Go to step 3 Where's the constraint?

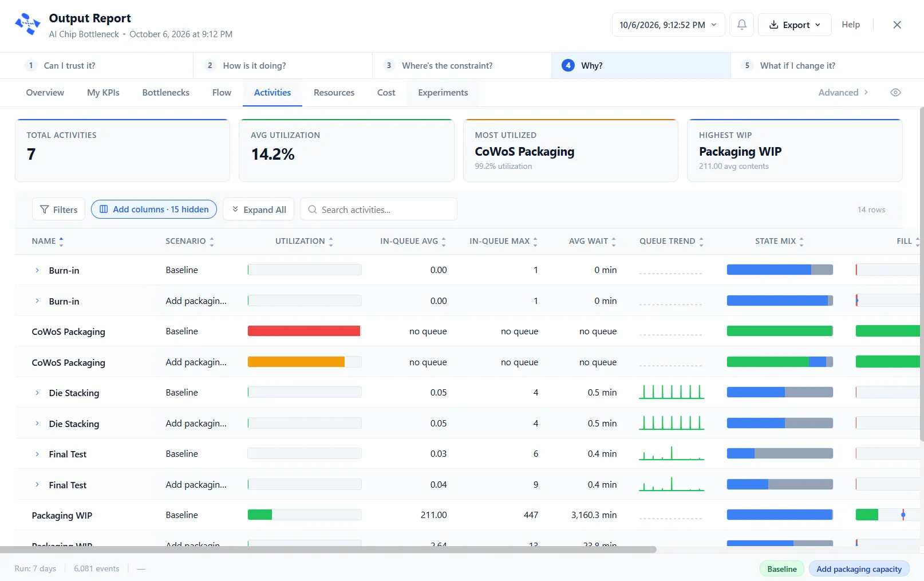pos(462,65)
